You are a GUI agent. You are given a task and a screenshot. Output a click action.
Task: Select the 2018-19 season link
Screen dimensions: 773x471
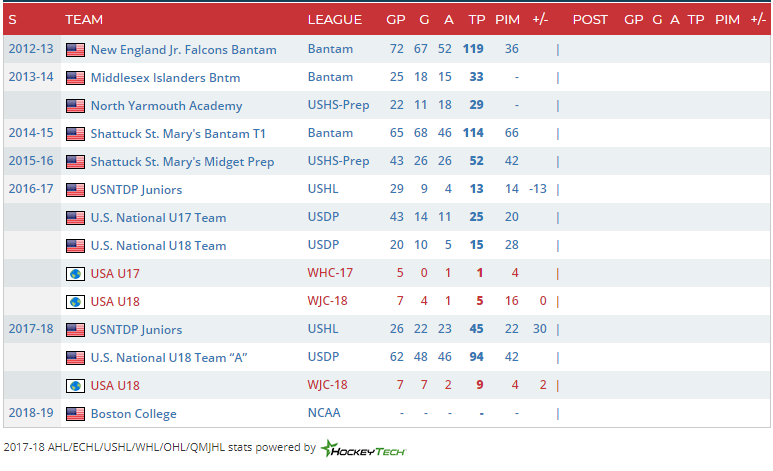[x=31, y=413]
